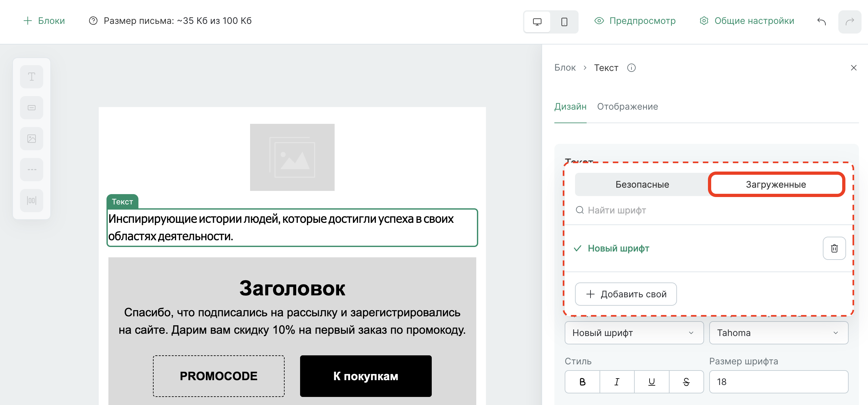This screenshot has height=405, width=868.
Task: Select the Button block tool
Action: pos(31,107)
